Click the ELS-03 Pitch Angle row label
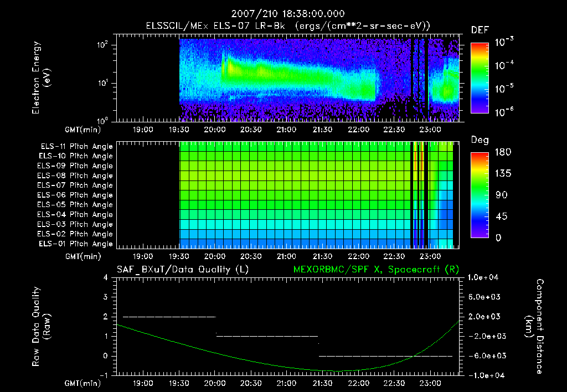Image resolution: width=567 pixels, height=392 pixels. (75, 225)
